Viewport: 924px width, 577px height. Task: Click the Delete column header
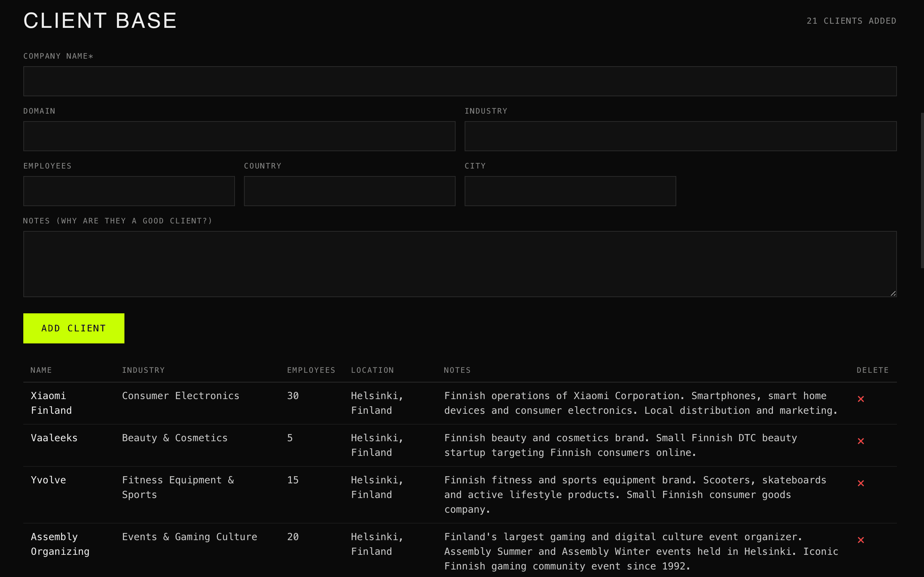point(873,370)
